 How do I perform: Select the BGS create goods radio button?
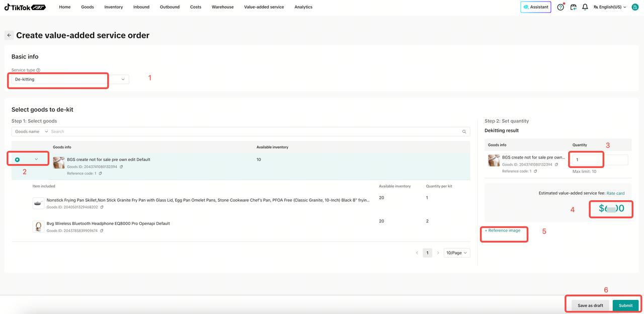[x=17, y=160]
